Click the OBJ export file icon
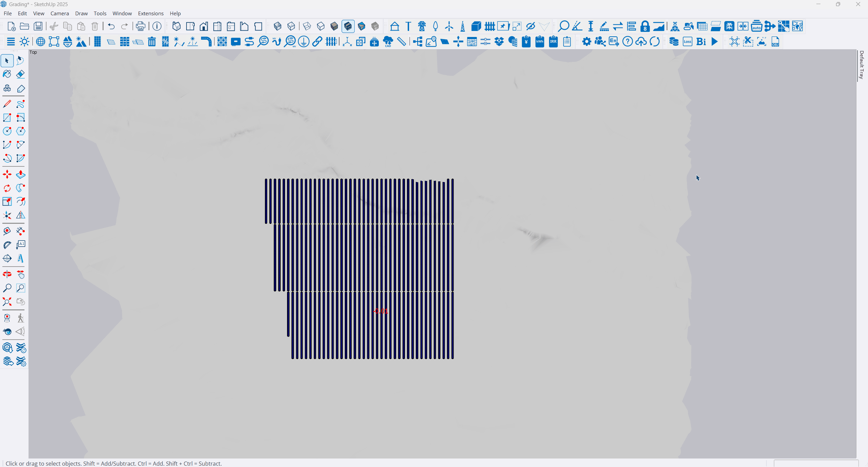The image size is (868, 467). click(775, 42)
